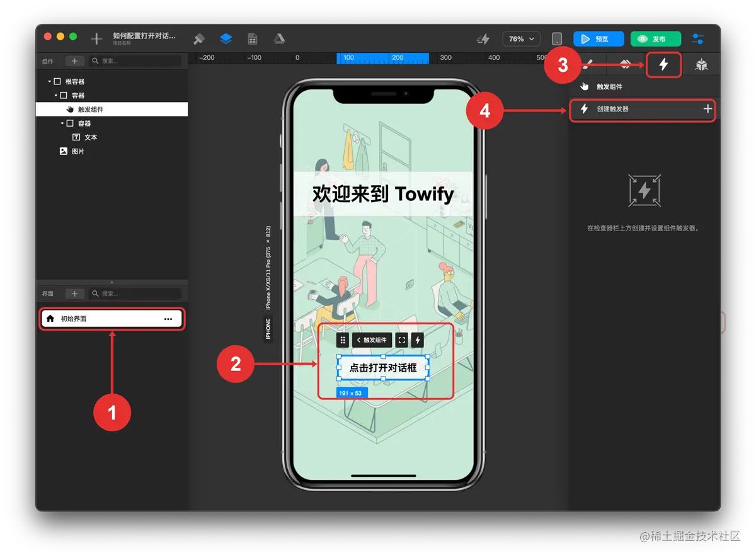Click the IPHONE device tab label

point(268,329)
